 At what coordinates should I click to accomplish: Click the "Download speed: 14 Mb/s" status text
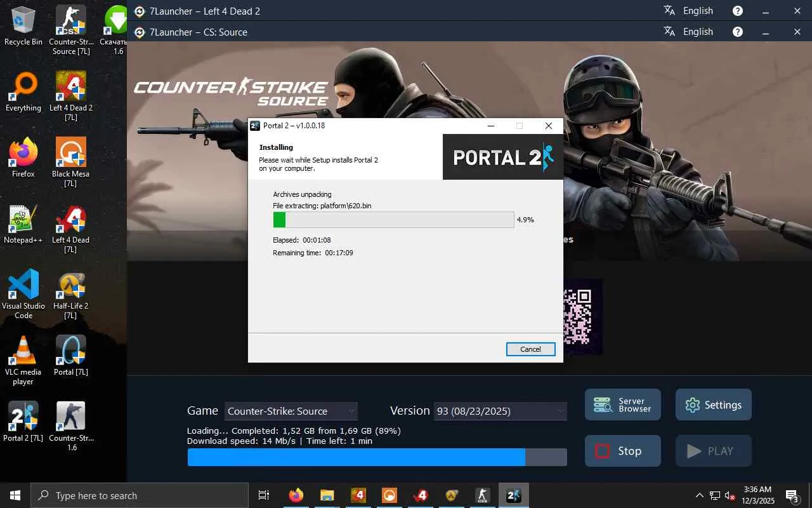[x=241, y=441]
